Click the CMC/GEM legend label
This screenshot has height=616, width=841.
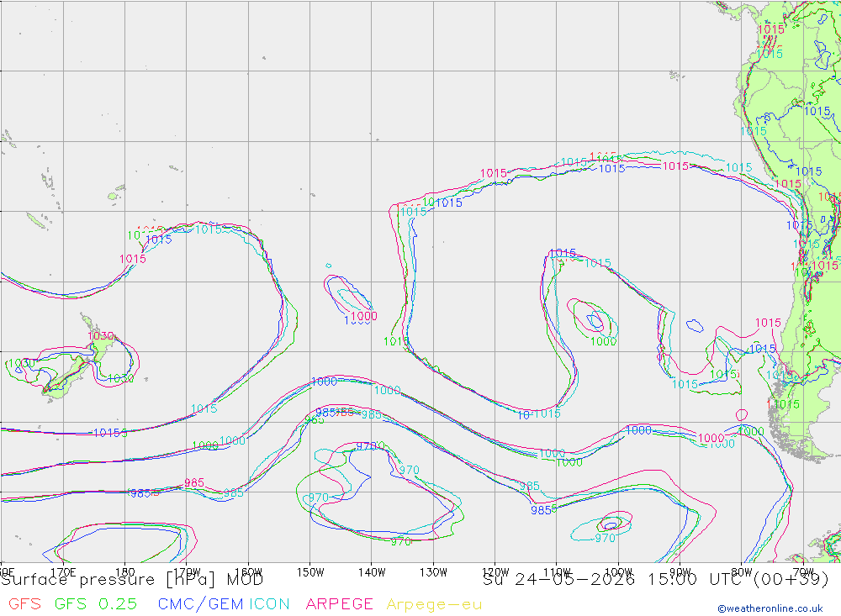pyautogui.click(x=201, y=604)
